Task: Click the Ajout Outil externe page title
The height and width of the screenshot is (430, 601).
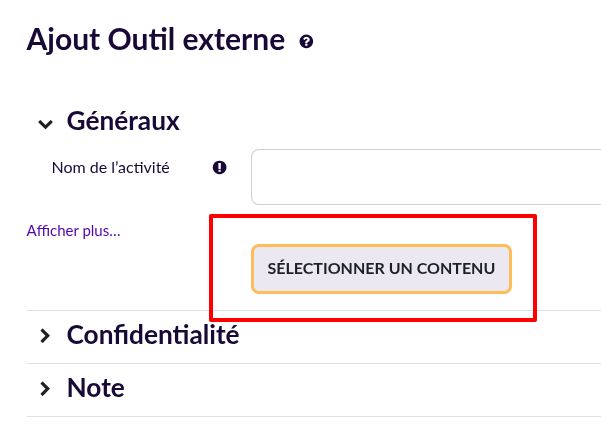Action: pos(155,41)
